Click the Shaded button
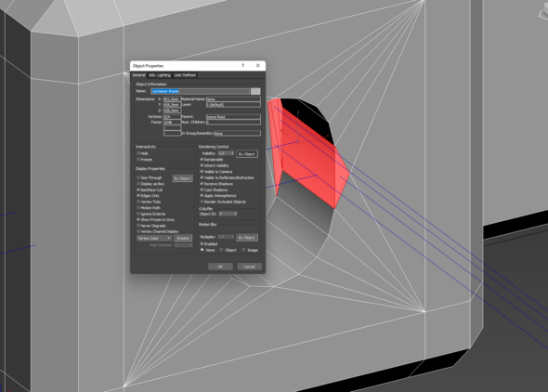Viewport: 548px width, 392px height. [183, 239]
